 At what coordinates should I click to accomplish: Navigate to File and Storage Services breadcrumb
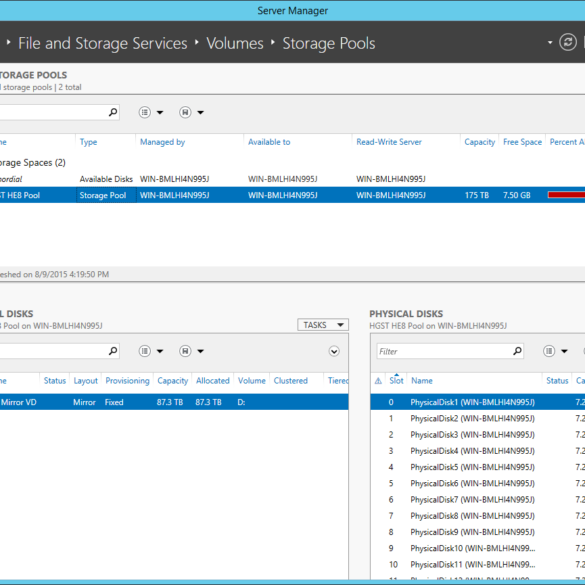(103, 43)
